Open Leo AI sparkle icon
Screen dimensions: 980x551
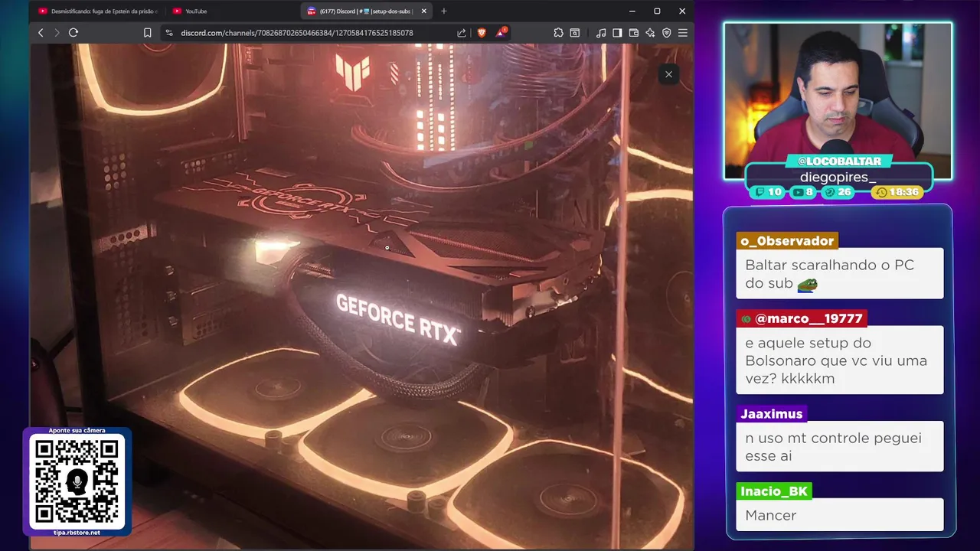650,33
